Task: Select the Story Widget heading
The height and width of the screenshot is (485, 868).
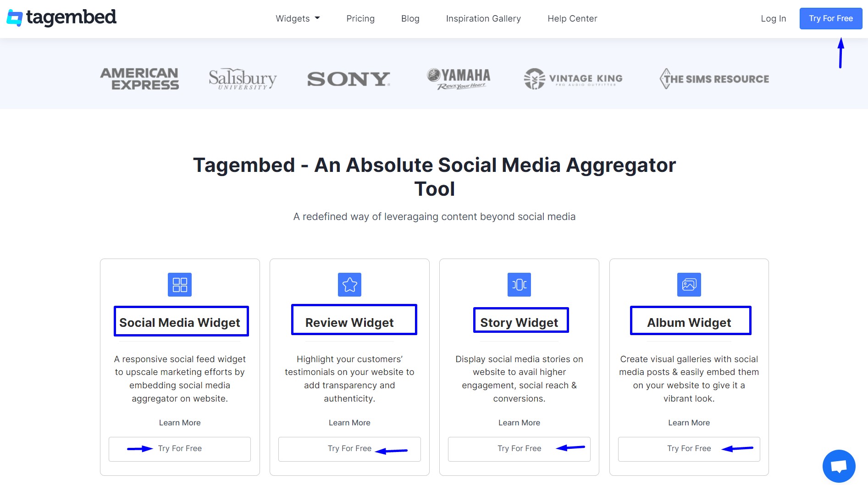Action: 519,323
